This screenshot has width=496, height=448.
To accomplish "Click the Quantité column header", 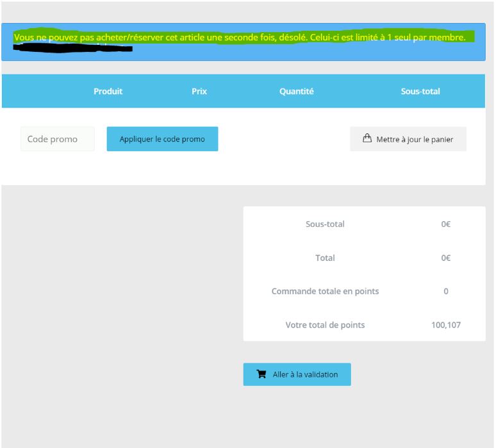I will coord(297,91).
